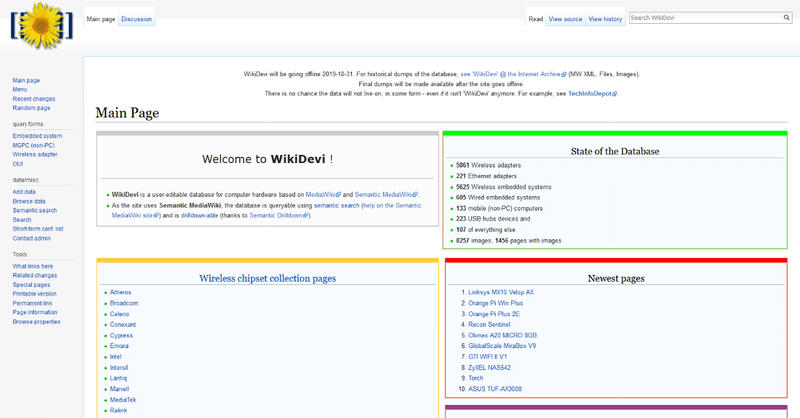Select the Read tab

pyautogui.click(x=536, y=19)
